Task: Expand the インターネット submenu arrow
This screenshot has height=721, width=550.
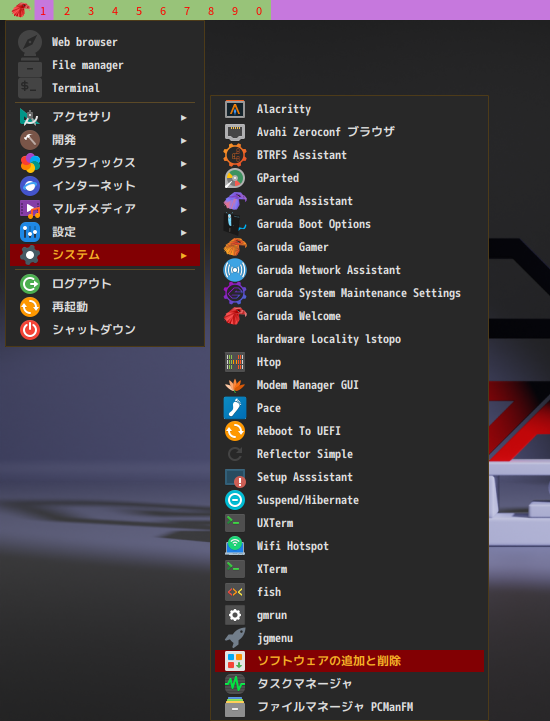Action: point(183,187)
